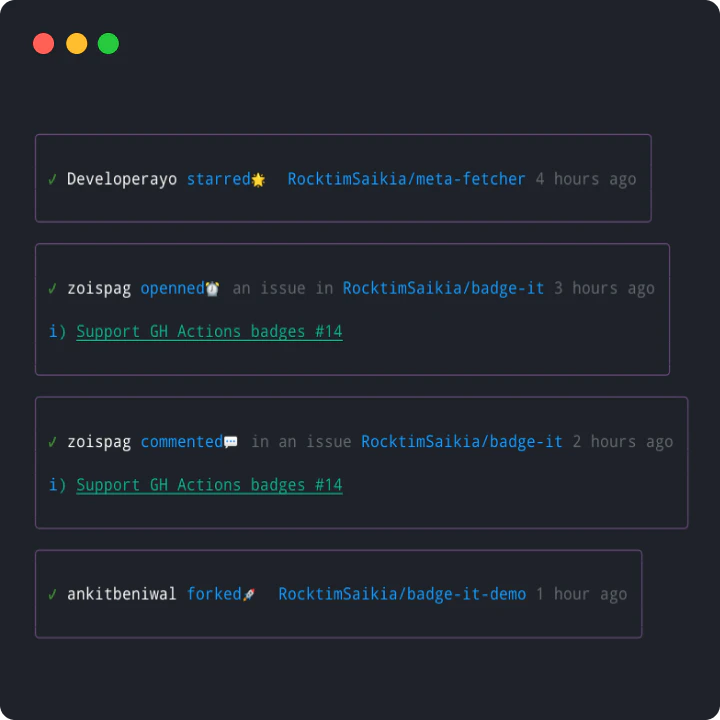The image size is (720, 720).
Task: Click the green checkmark beside ankitbeniwal
Action: (x=52, y=594)
